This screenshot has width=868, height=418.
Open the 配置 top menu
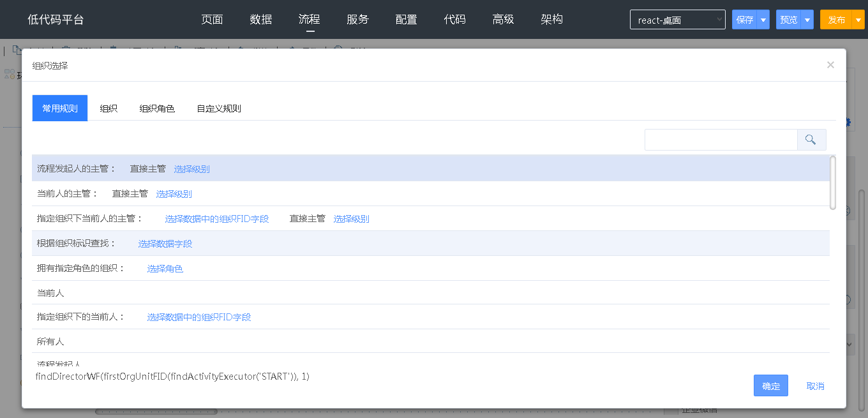click(x=407, y=20)
